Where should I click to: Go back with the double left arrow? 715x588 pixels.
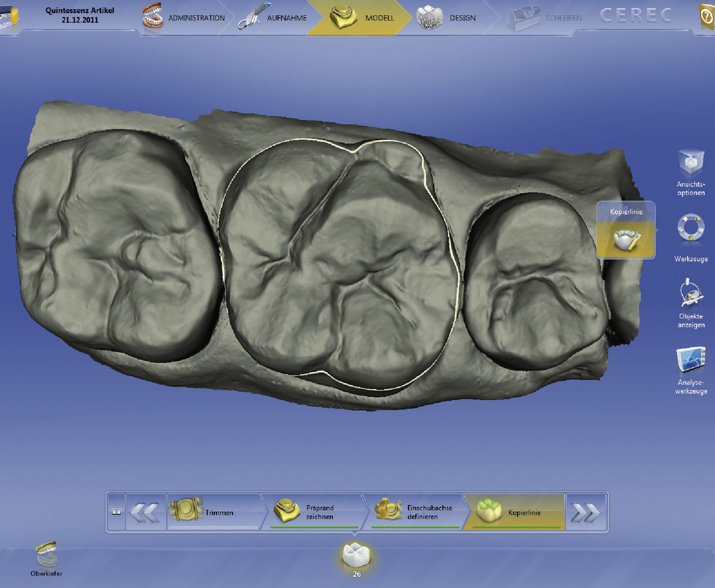tap(146, 513)
